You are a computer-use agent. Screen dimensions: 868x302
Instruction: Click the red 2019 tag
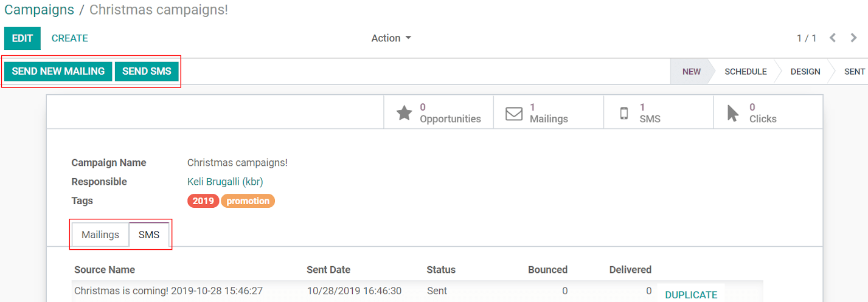click(203, 201)
